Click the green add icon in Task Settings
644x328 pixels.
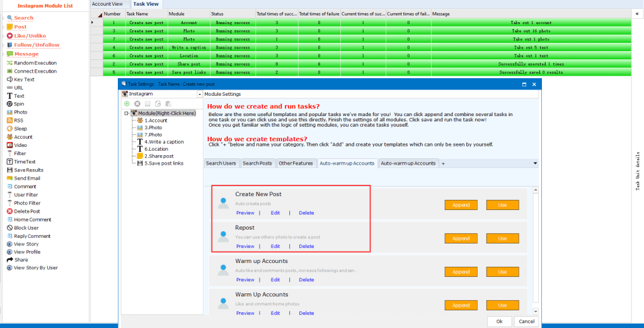(127, 103)
